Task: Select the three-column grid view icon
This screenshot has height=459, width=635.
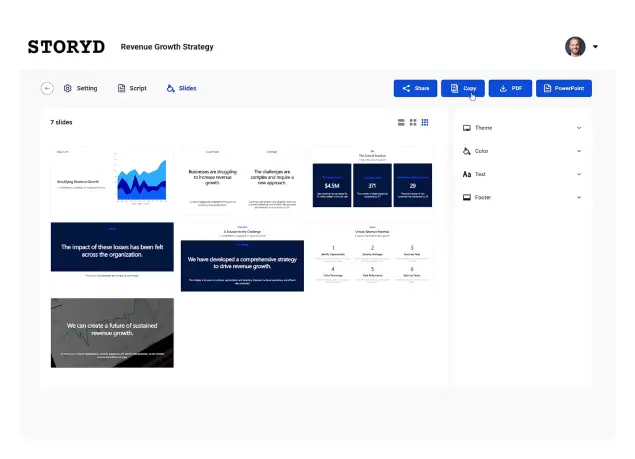Action: click(x=425, y=122)
